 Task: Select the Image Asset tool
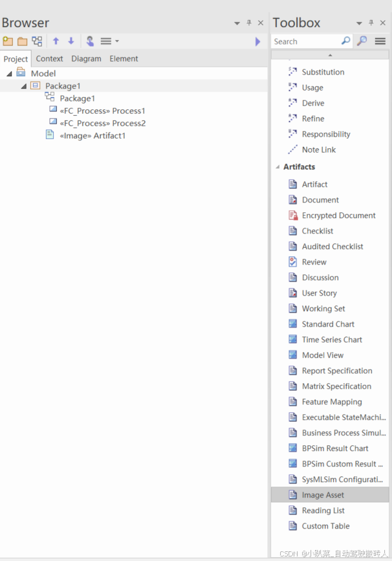coord(330,495)
